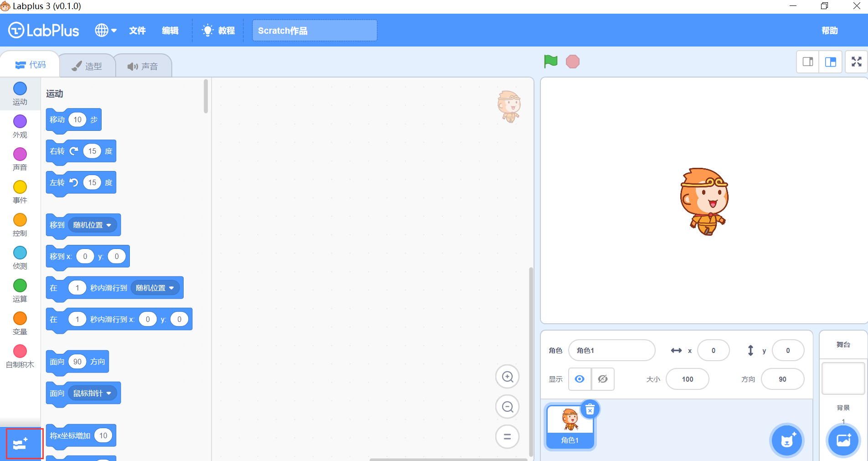Screen dimensions: 868x461
Task: Reset workspace zoom with equals icon
Action: coord(508,437)
